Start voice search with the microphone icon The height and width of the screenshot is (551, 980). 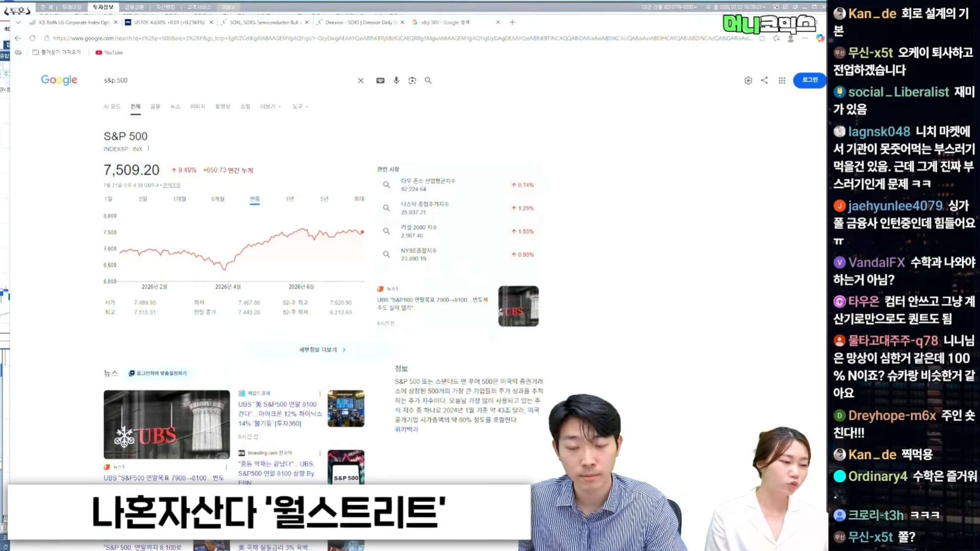(x=396, y=81)
